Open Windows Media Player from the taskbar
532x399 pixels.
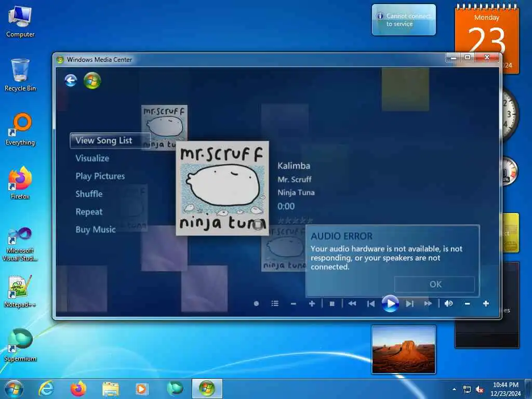142,389
